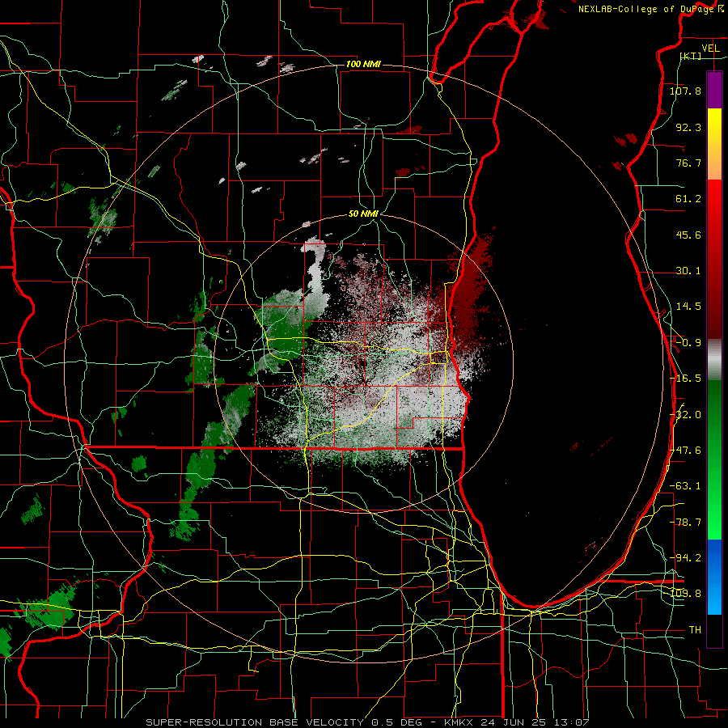
Task: Select the -16.5 legend value
Action: click(685, 378)
